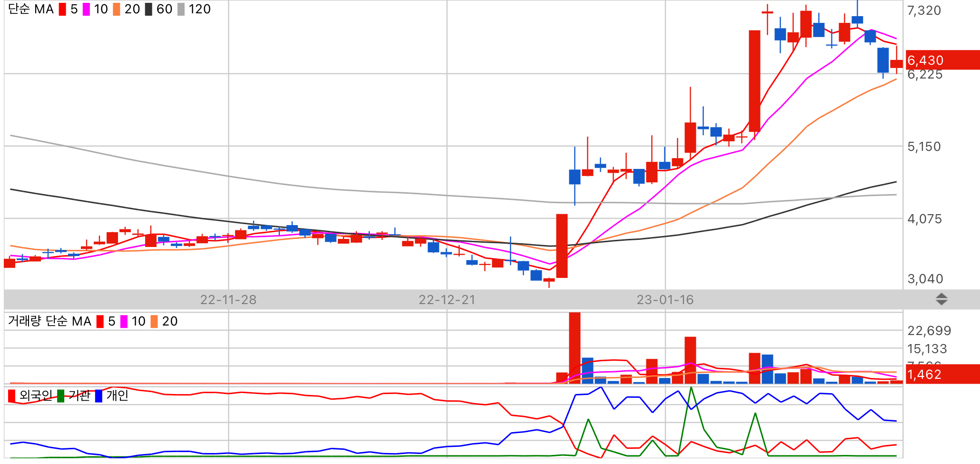Select the 단순 MA legend label
This screenshot has height=464, width=980.
pyautogui.click(x=31, y=10)
